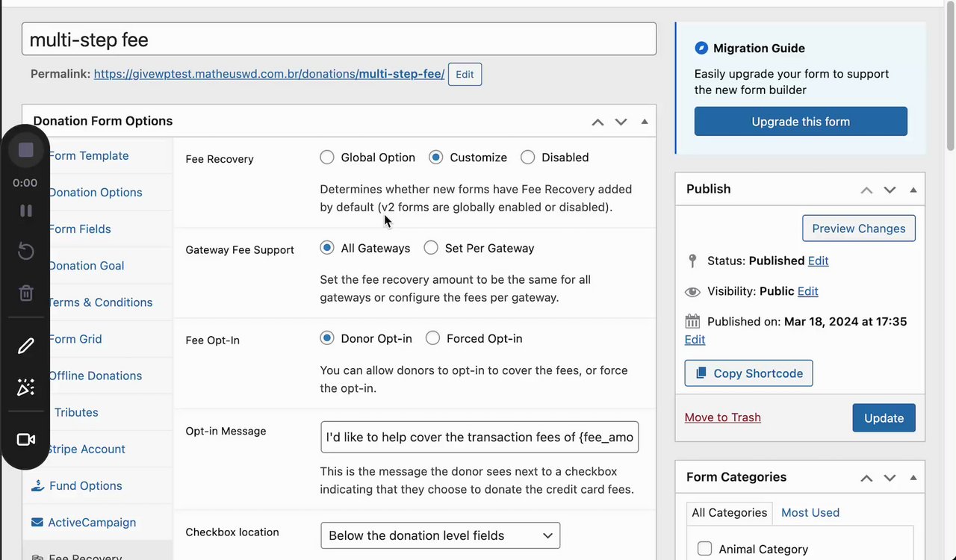
Task: Choose Set Per Gateway radio option
Action: [431, 248]
